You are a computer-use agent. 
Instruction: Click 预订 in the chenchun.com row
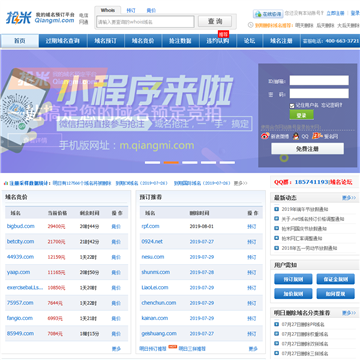point(252,303)
